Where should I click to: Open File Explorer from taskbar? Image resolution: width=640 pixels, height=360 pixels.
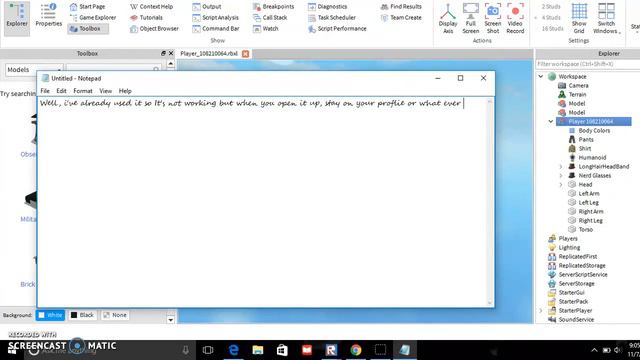[258, 350]
